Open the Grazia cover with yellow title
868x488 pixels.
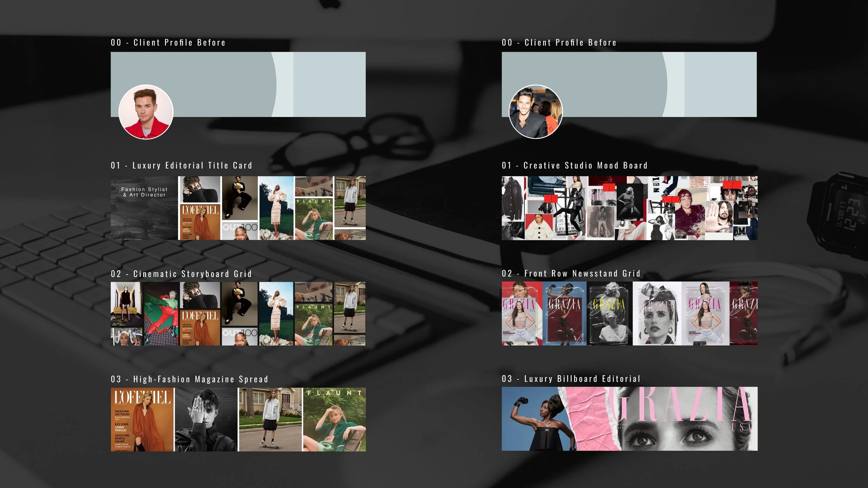point(609,313)
